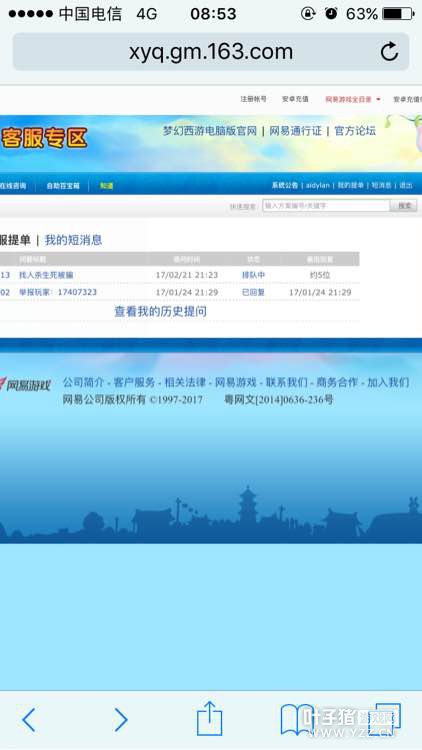
Task: Click the 网易游戏 footer logo
Action: tap(26, 385)
